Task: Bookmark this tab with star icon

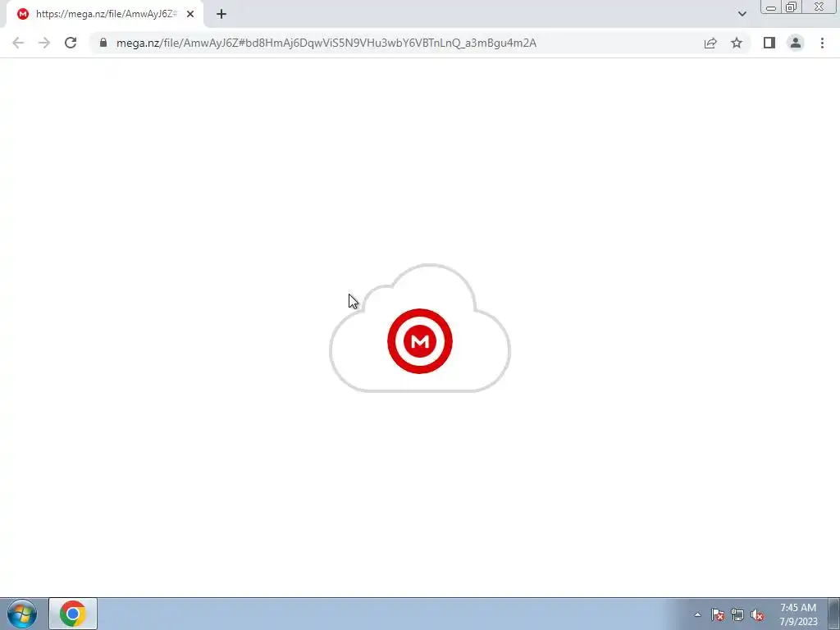Action: coord(737,43)
